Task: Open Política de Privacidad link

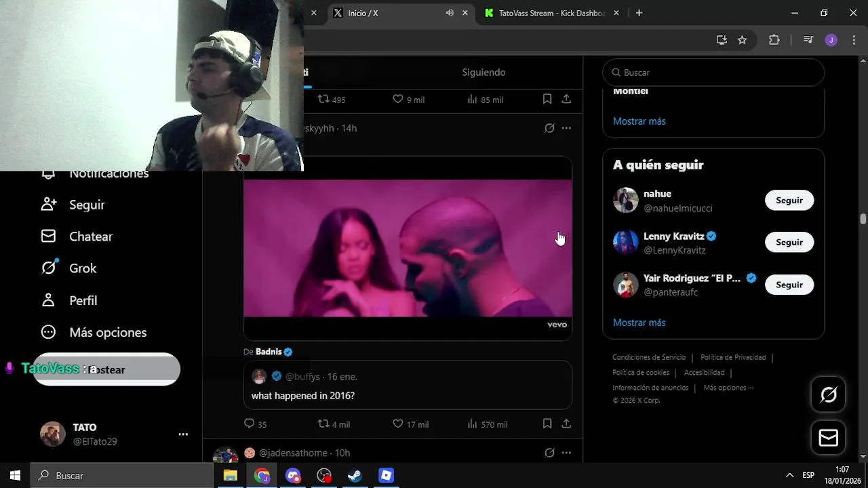Action: (733, 357)
